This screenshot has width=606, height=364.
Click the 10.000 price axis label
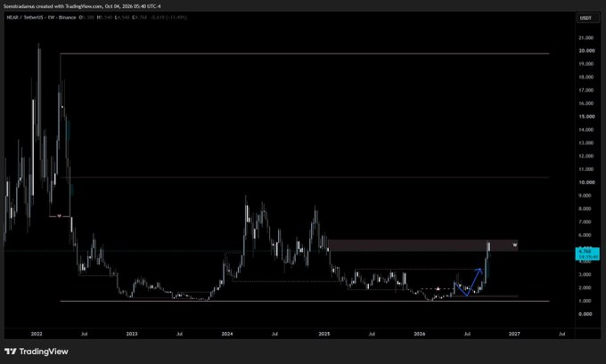pos(586,182)
